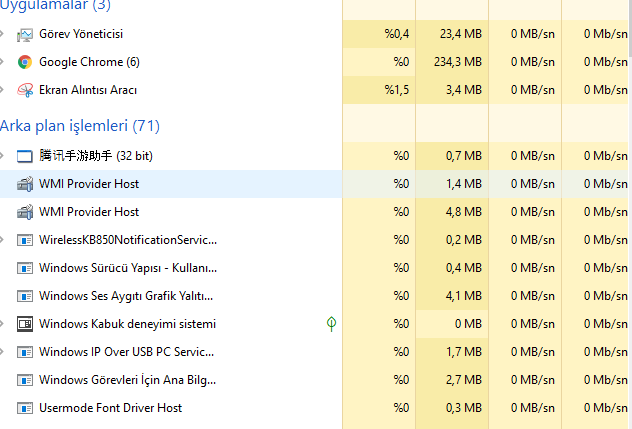Click the Windows Sürücü Yapısı process icon
632x429 pixels.
[25, 268]
